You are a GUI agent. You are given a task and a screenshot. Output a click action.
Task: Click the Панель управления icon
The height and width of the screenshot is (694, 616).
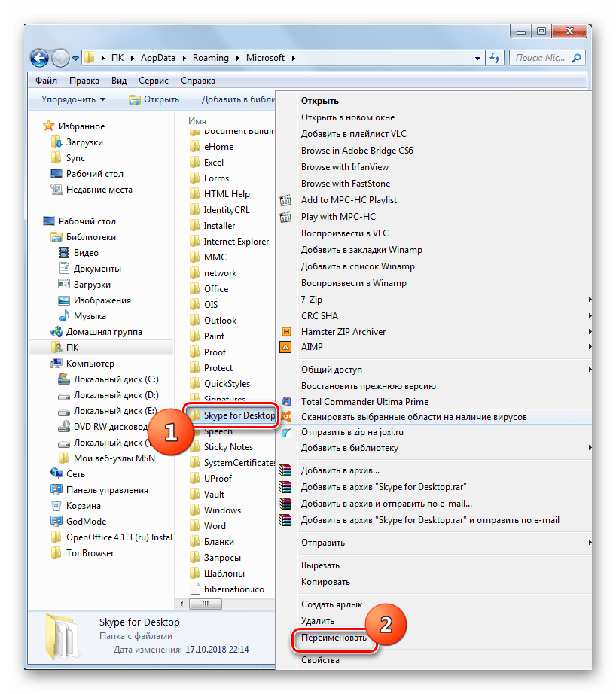[x=56, y=490]
